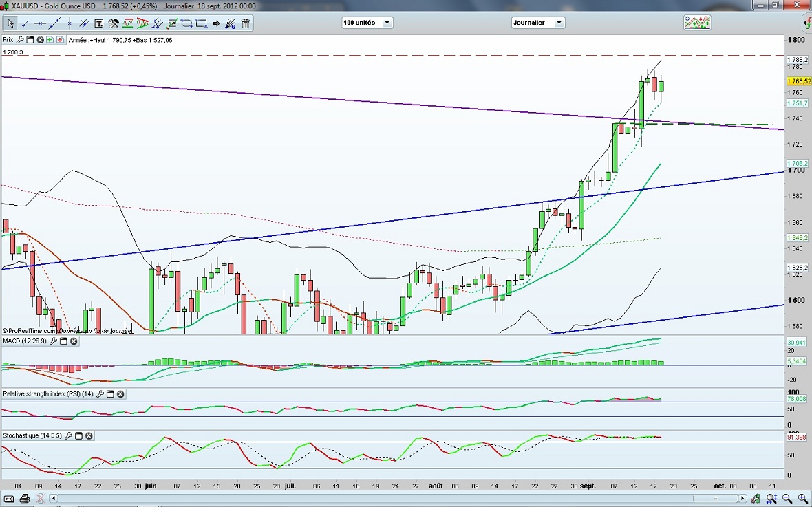This screenshot has height=507, width=812.
Task: Select the arrow cursor tool
Action: click(x=10, y=23)
